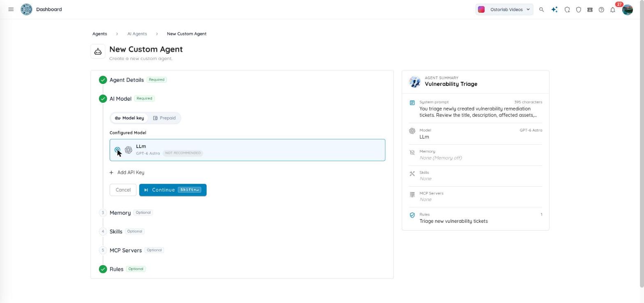Viewport: 644px width, 303px height.
Task: Expand the Memory step
Action: (120, 213)
